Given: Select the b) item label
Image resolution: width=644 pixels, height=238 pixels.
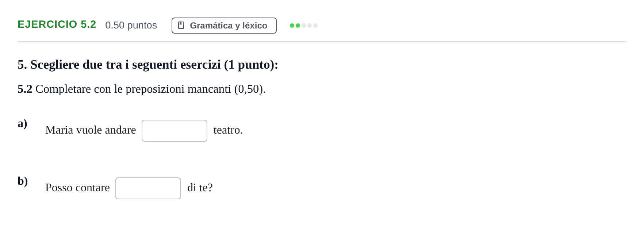Looking at the screenshot, I should (23, 181).
